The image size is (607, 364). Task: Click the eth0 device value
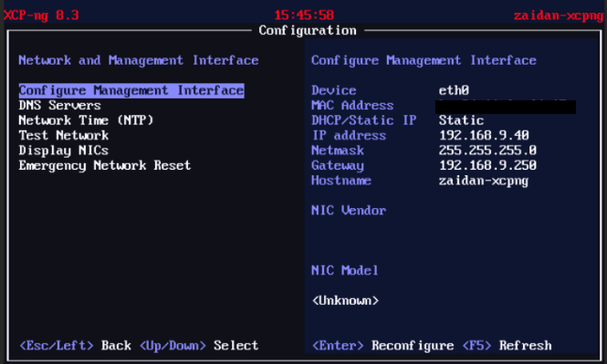coord(454,90)
